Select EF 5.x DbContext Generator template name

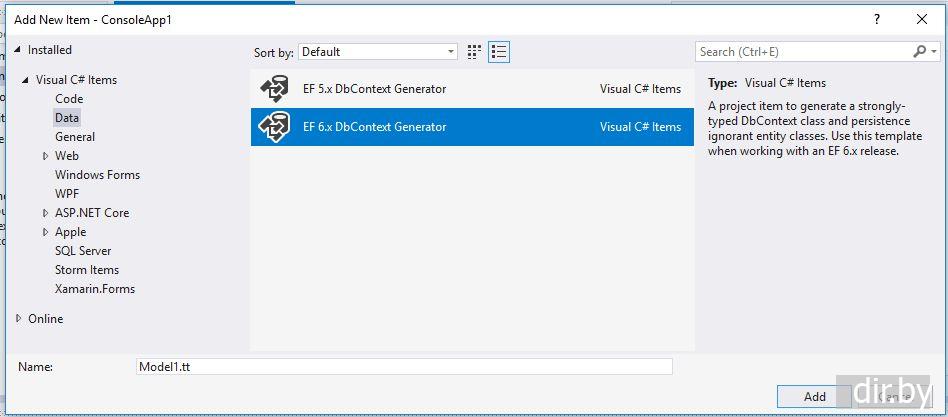coord(374,89)
